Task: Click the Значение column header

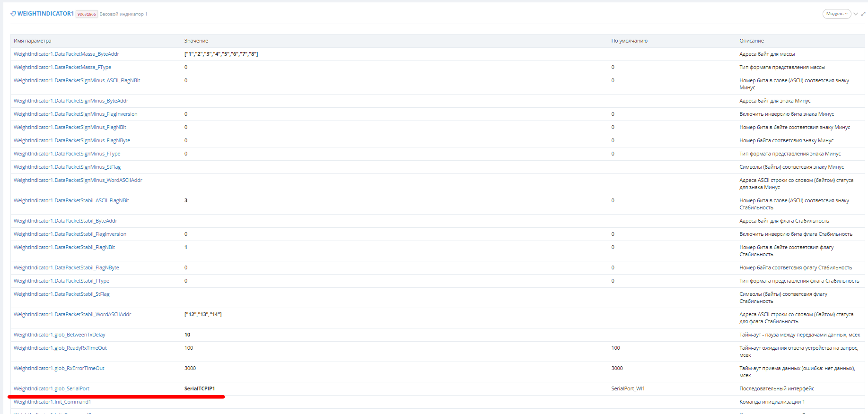Action: point(196,41)
